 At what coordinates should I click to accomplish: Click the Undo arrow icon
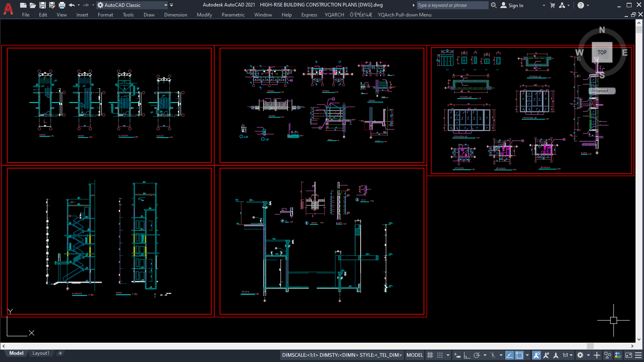pos(71,4)
